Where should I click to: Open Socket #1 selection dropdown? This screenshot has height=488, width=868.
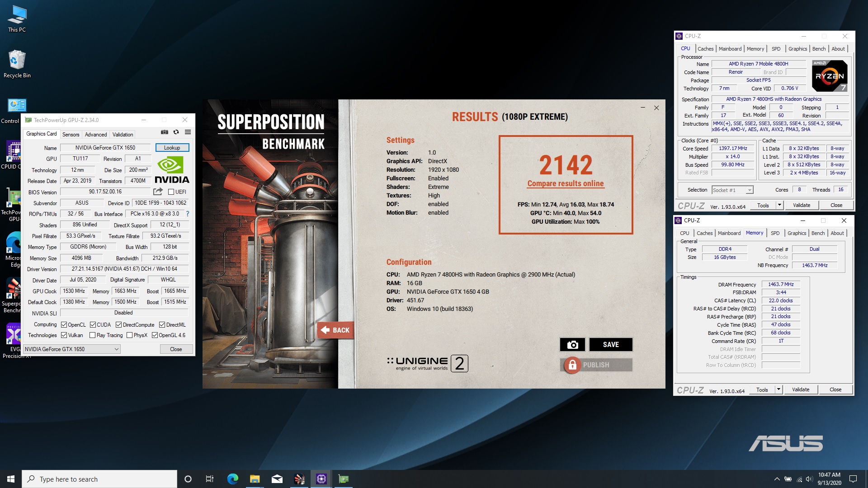(x=732, y=190)
